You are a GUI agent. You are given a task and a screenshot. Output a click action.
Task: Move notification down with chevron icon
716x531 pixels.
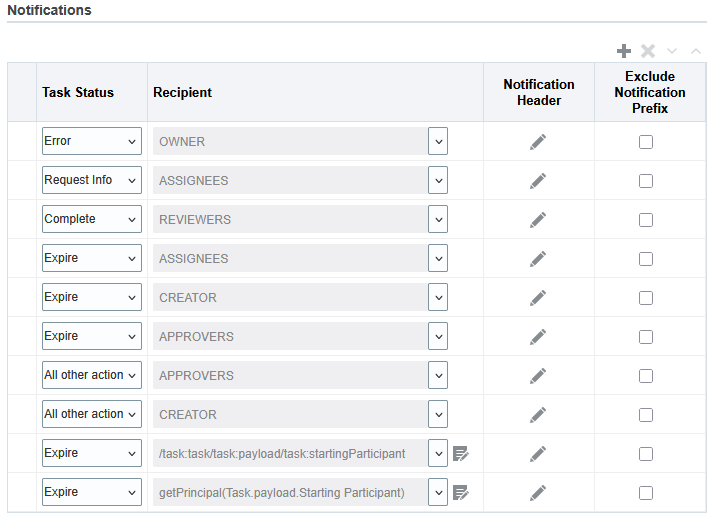pyautogui.click(x=672, y=51)
